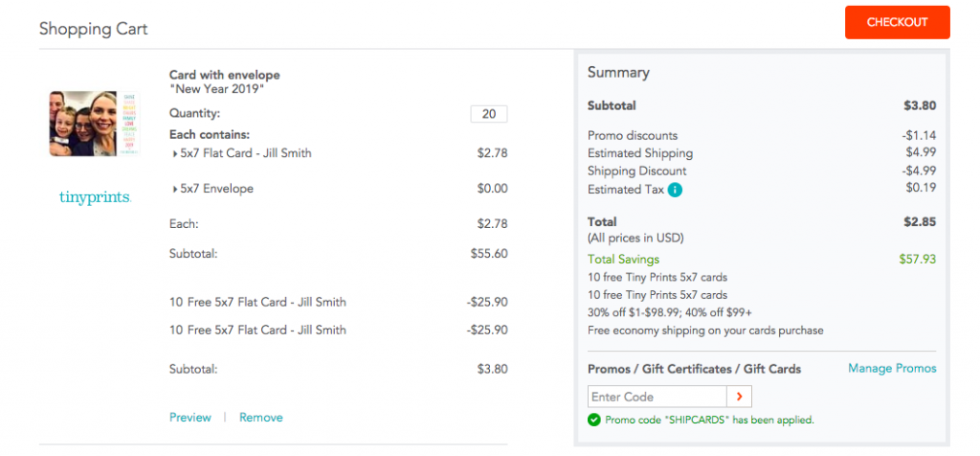The height and width of the screenshot is (456, 980).
Task: Click the Remove link for the card
Action: point(260,418)
